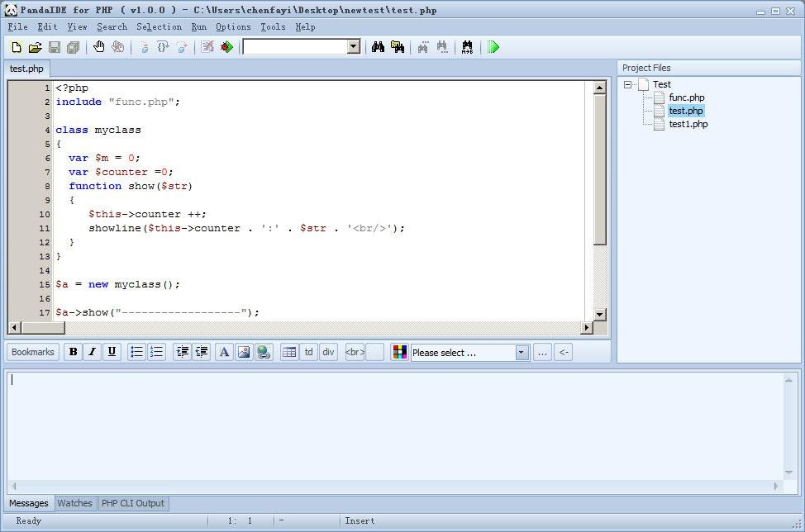Click the Bookmarks button
The image size is (805, 532).
pos(32,352)
